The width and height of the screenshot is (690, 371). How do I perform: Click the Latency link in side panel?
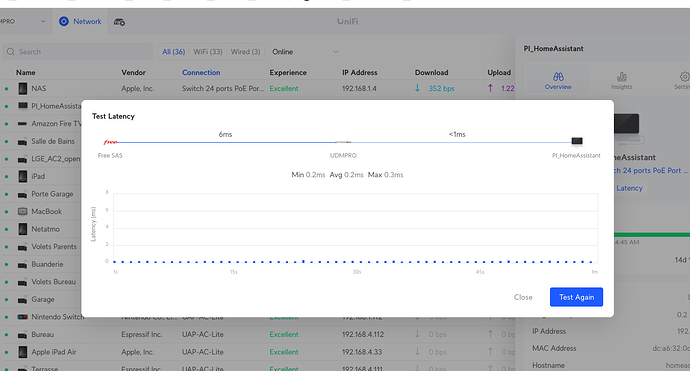[629, 188]
